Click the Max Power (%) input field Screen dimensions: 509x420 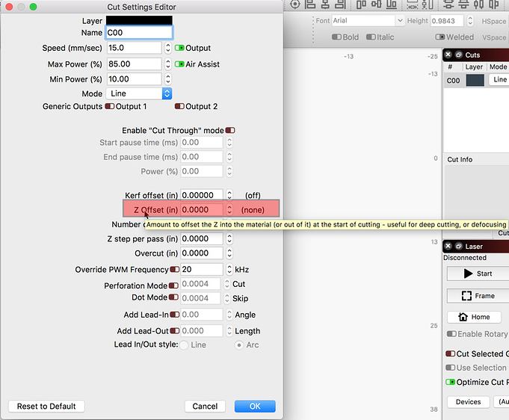[133, 64]
